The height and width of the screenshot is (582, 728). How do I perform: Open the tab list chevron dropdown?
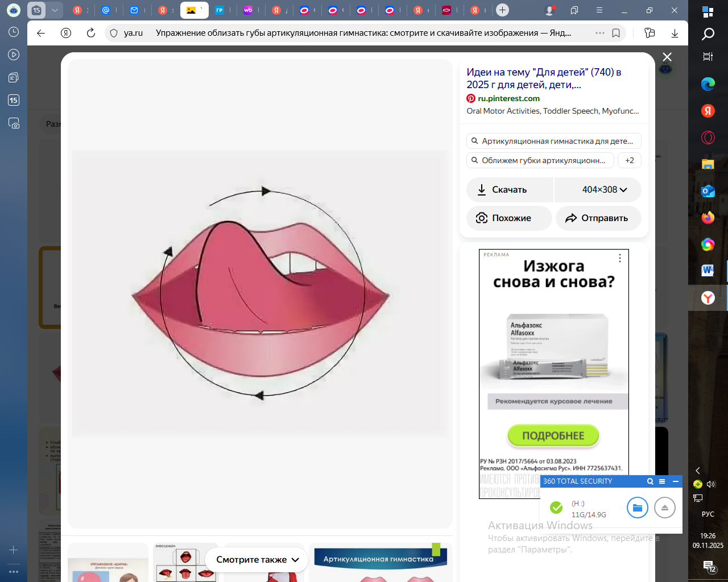pyautogui.click(x=55, y=10)
